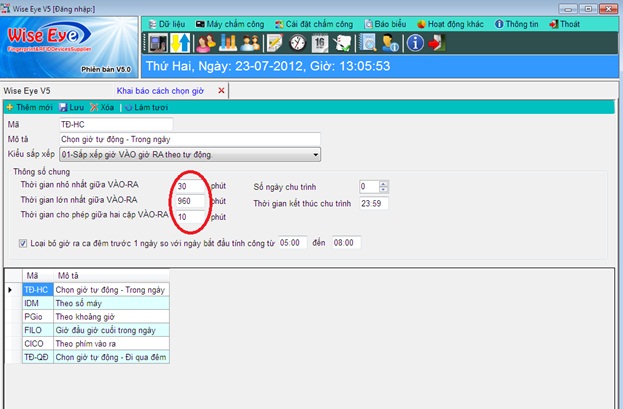Image resolution: width=623 pixels, height=409 pixels.
Task: Open the Thông tin menu
Action: (x=517, y=24)
